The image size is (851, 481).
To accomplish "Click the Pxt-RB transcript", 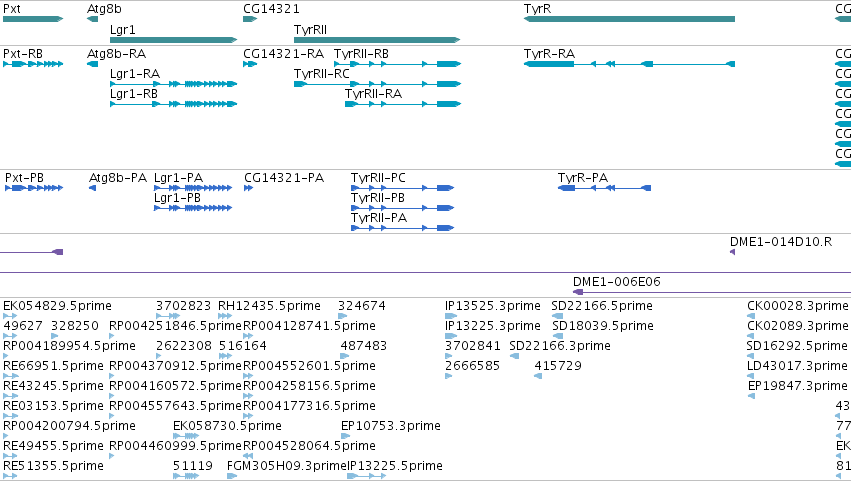I will (x=33, y=64).
